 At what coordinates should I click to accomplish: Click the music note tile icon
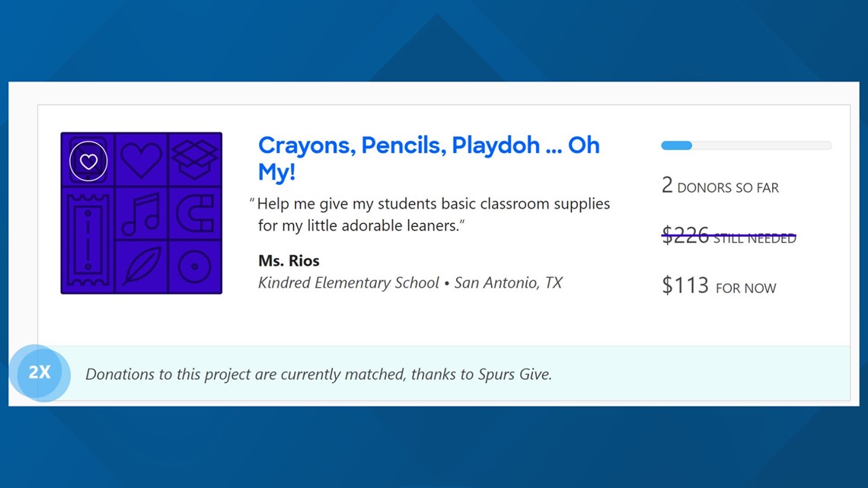coord(141,214)
